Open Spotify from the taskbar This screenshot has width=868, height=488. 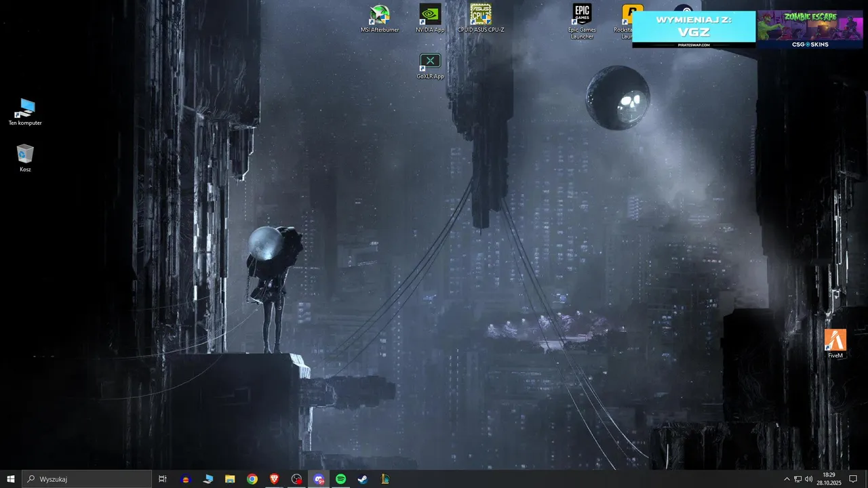341,479
